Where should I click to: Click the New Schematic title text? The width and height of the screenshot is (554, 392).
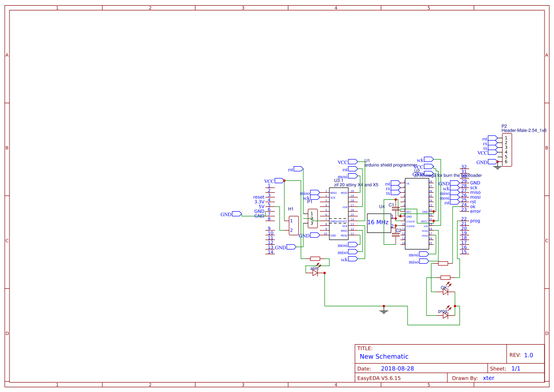click(x=384, y=356)
